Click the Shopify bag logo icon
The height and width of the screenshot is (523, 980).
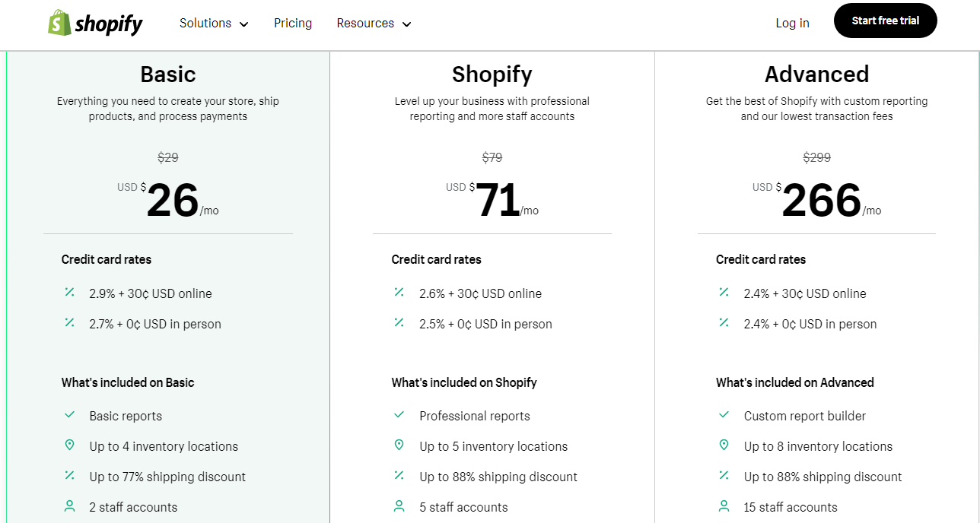point(59,23)
